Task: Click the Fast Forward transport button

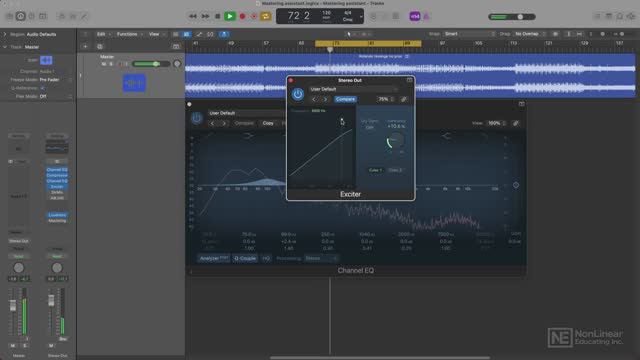Action: pyautogui.click(x=205, y=16)
